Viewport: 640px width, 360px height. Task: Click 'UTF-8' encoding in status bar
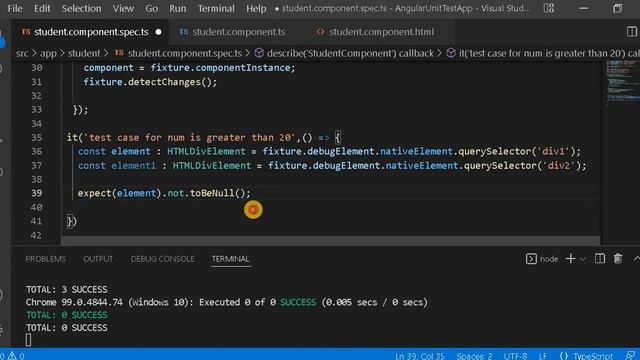click(x=515, y=356)
